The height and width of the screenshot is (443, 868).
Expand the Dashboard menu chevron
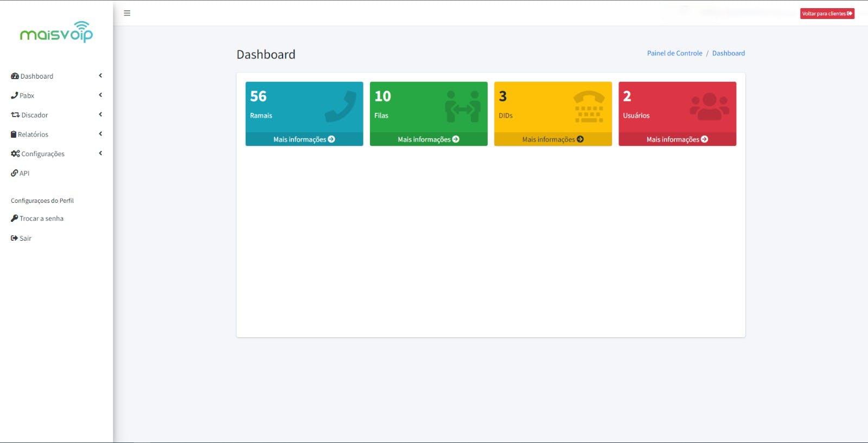coord(100,76)
